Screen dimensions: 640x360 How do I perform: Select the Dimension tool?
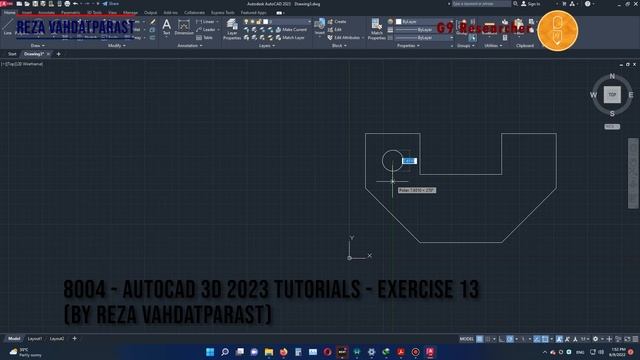point(184,27)
